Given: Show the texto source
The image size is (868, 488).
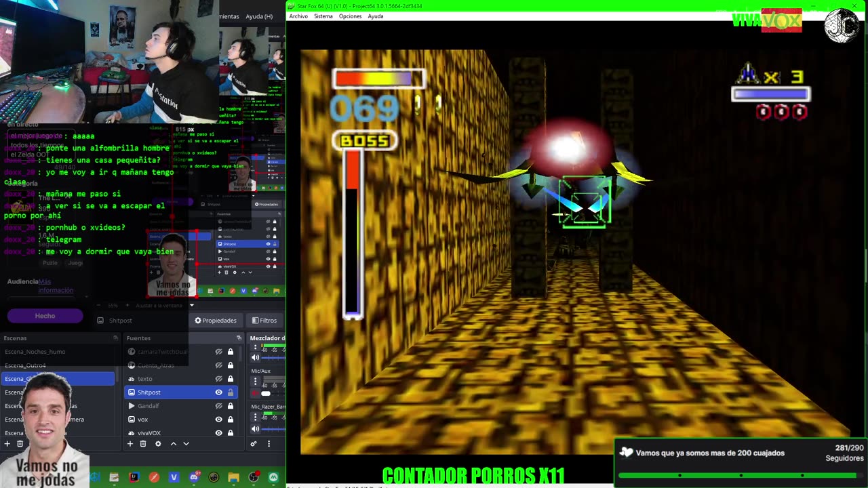Looking at the screenshot, I should (x=218, y=379).
